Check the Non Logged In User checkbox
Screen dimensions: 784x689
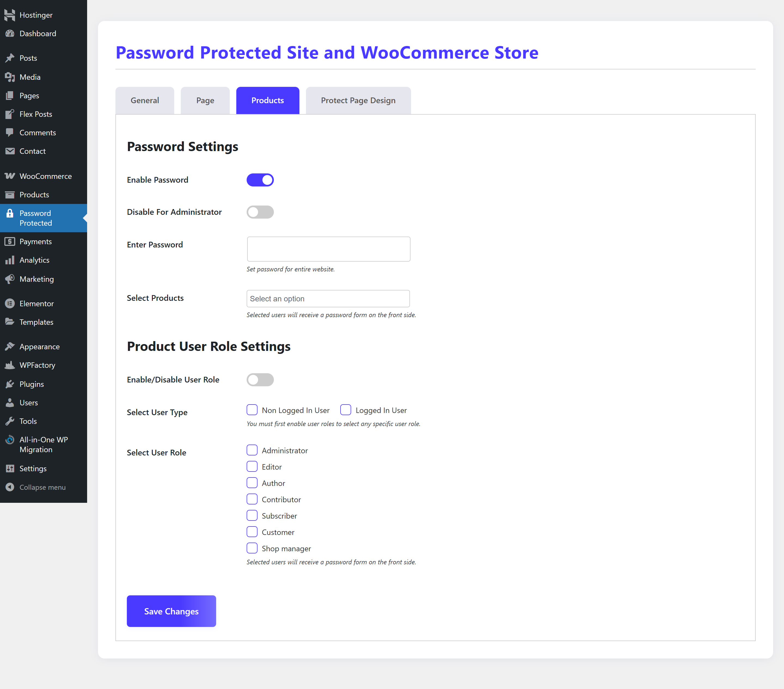coord(252,410)
